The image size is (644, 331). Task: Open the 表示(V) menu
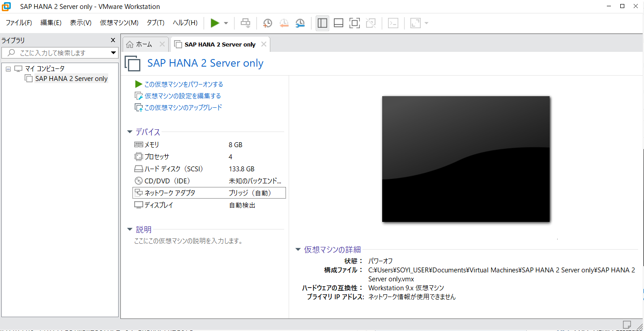coord(81,23)
